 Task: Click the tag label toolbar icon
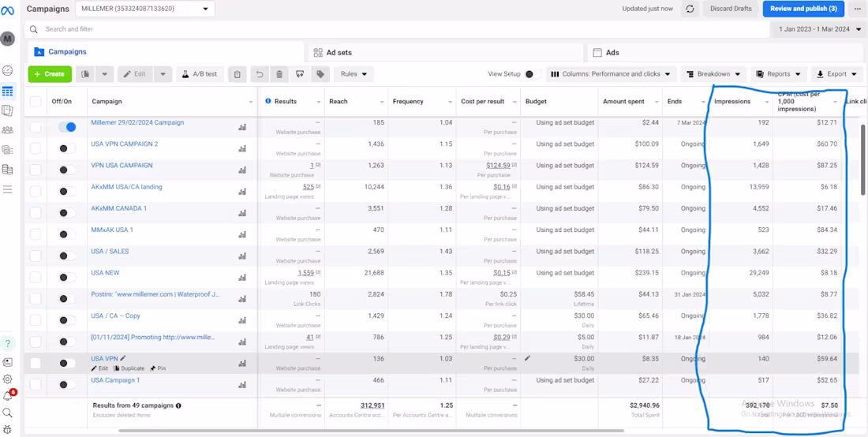point(320,74)
